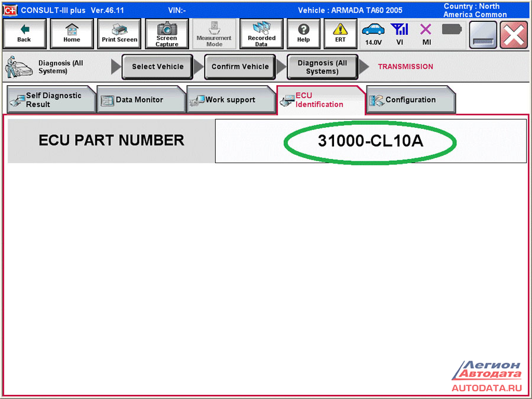The height and width of the screenshot is (399, 532).
Task: Click the VI connection status icon
Action: coord(400,34)
